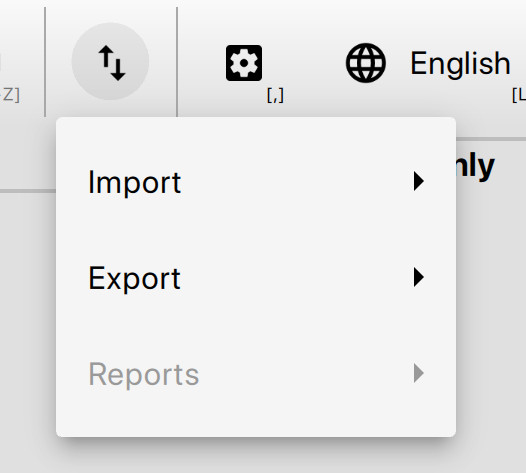Viewport: 526px width, 473px height.
Task: Click the Export submenu arrow icon
Action: 419,277
